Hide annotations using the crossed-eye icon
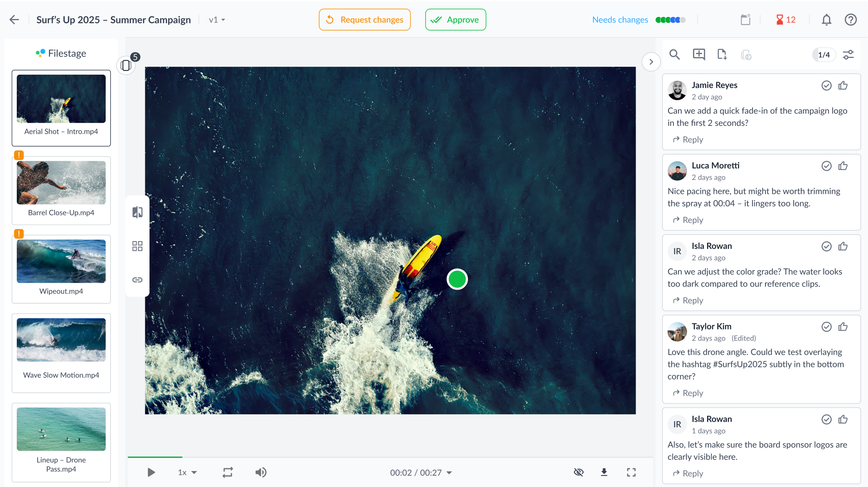Image resolution: width=868 pixels, height=487 pixels. click(x=579, y=472)
